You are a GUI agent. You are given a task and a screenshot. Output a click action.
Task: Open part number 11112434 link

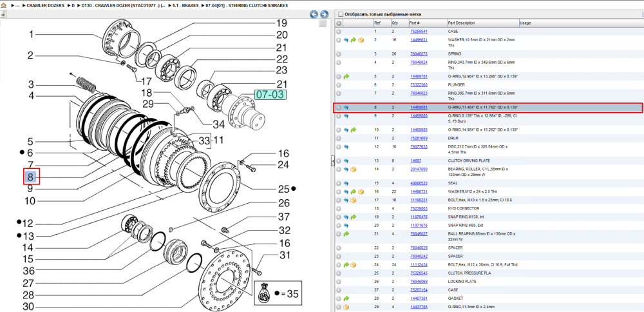tap(419, 265)
